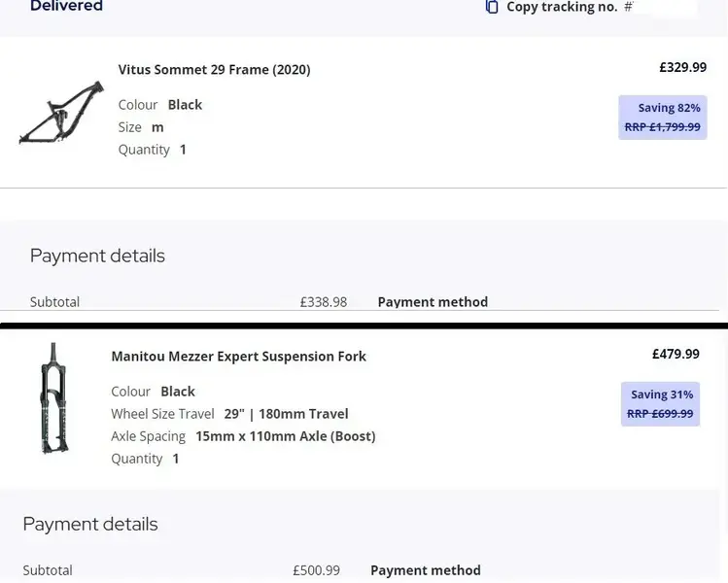Image resolution: width=728 pixels, height=583 pixels.
Task: Click the RRP £699.99 strikethrough price
Action: pos(660,414)
